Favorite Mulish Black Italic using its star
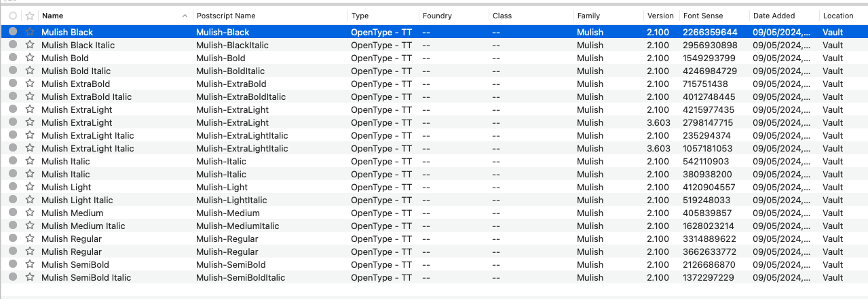 click(x=30, y=45)
